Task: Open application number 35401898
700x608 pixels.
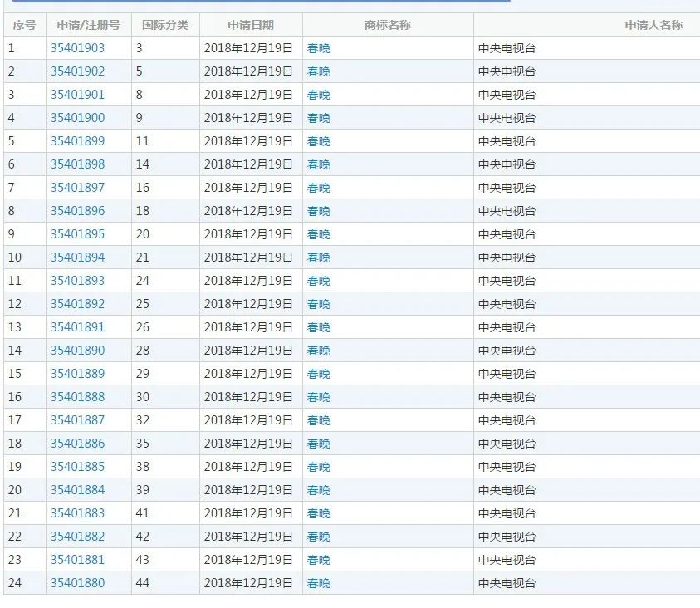Action: [77, 164]
